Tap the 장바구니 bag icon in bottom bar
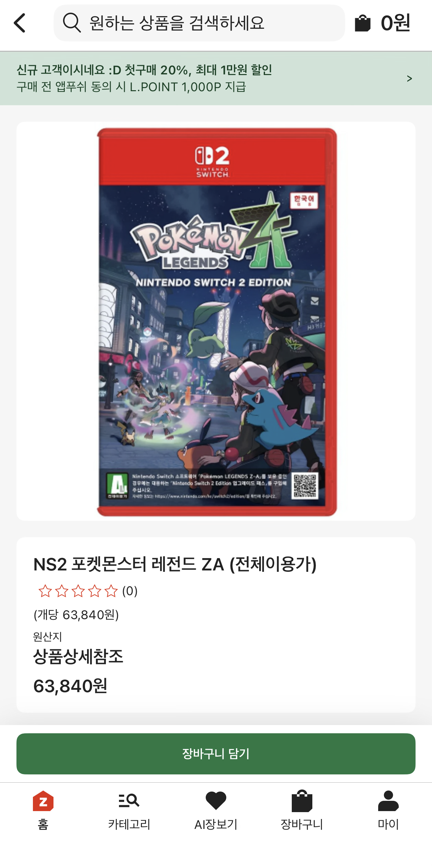432x868 pixels. point(302,801)
